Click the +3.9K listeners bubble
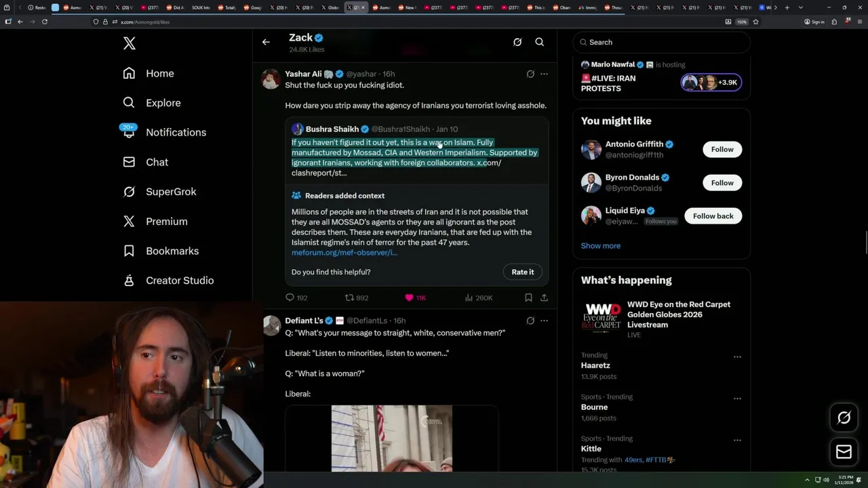 711,83
